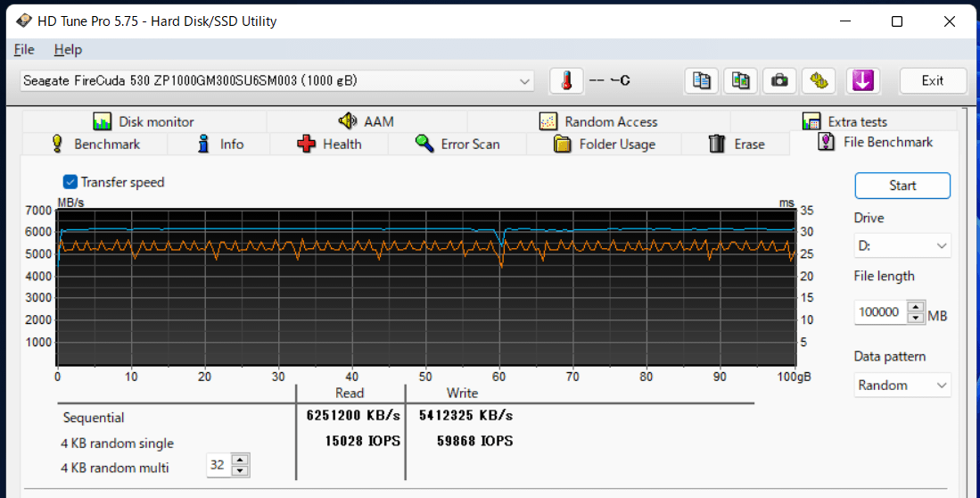Copy info to clipboard icon
Viewport: 980px width, 498px height.
pos(701,80)
